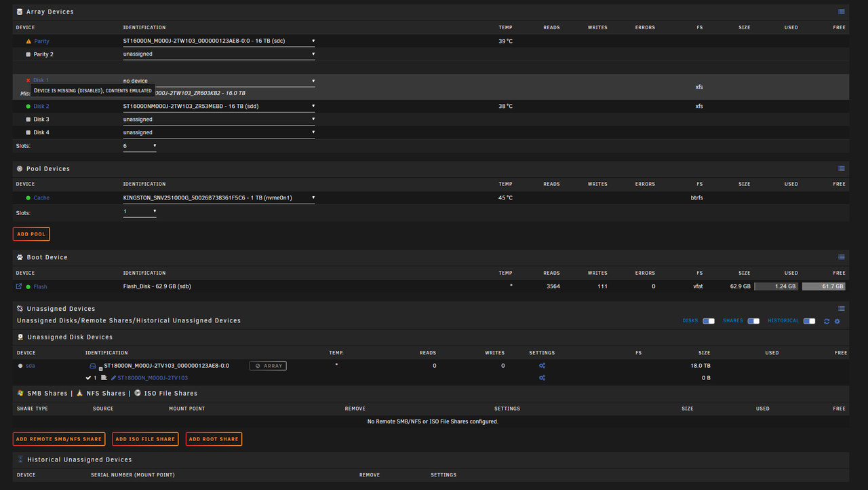
Task: Open Unassigned Devices gear settings icon
Action: coord(837,321)
